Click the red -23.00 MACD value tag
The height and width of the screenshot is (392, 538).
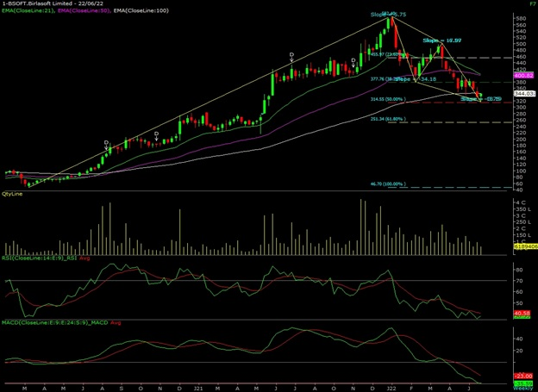(x=524, y=376)
